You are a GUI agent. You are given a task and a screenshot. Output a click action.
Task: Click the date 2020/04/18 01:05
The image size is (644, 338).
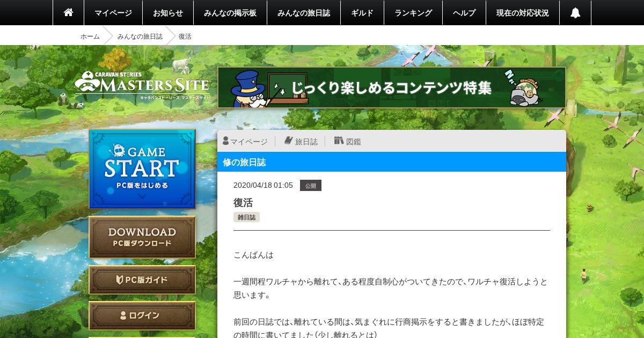(x=263, y=185)
